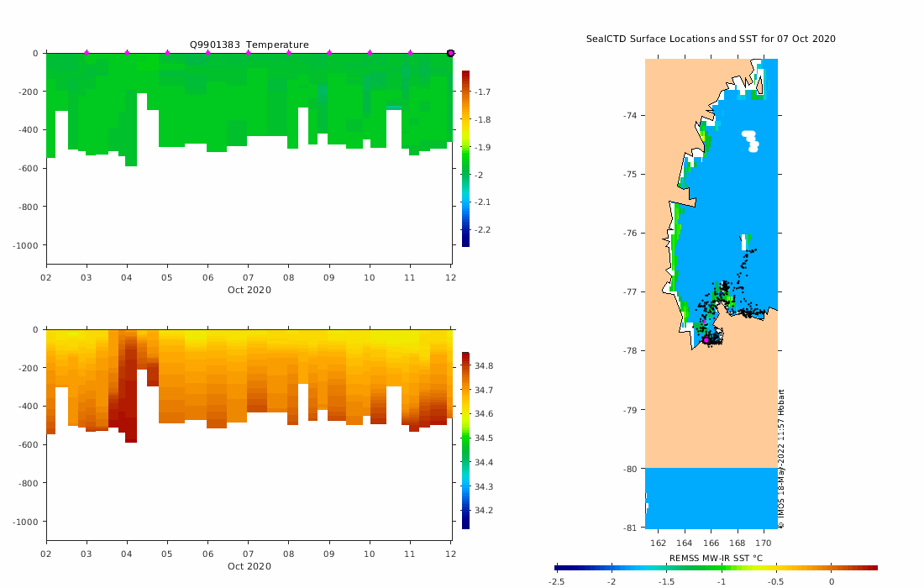Click the REMSS MW-IR SST colorbar
Screen dimensions: 924x588
(x=716, y=568)
